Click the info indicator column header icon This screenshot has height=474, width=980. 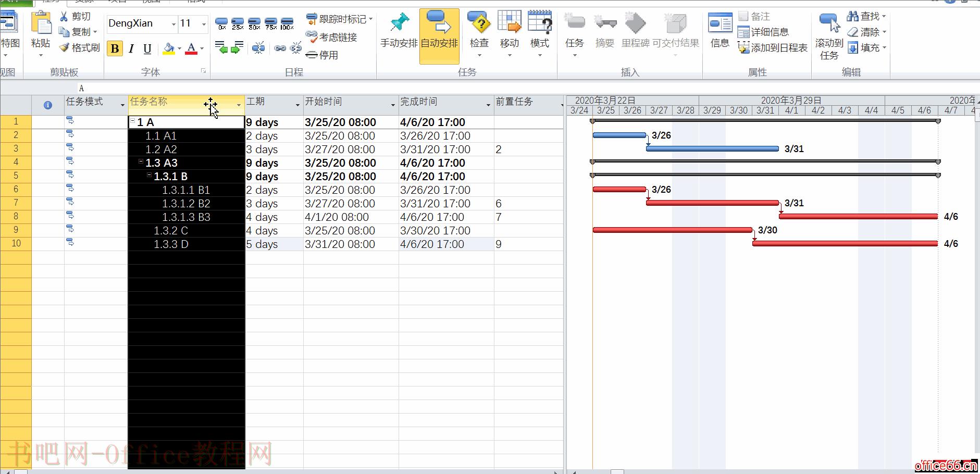pyautogui.click(x=48, y=105)
